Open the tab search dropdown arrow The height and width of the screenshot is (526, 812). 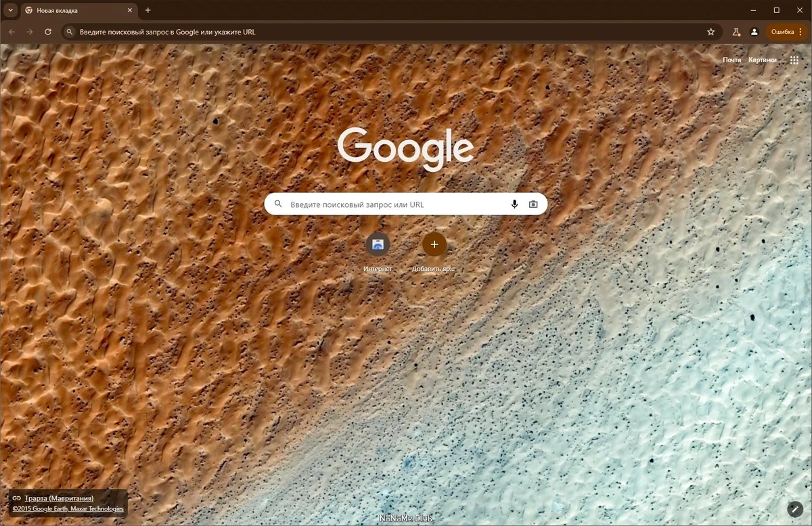tap(10, 10)
